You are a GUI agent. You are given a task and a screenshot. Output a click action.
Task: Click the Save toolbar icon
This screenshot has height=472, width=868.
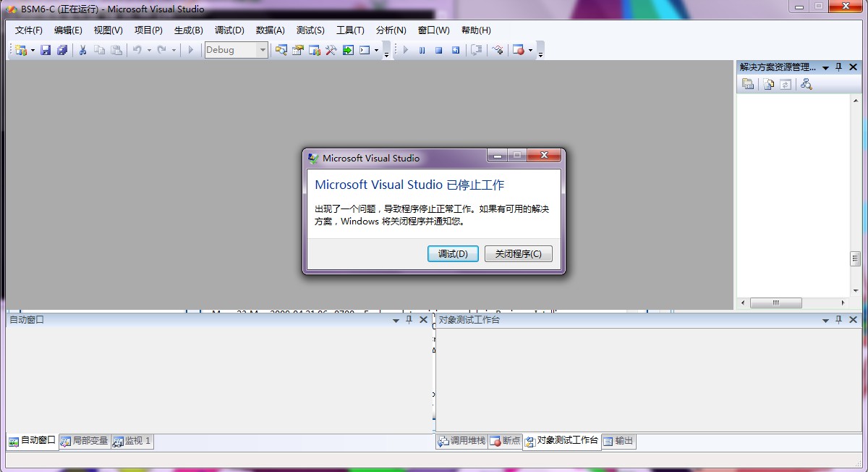[46, 50]
